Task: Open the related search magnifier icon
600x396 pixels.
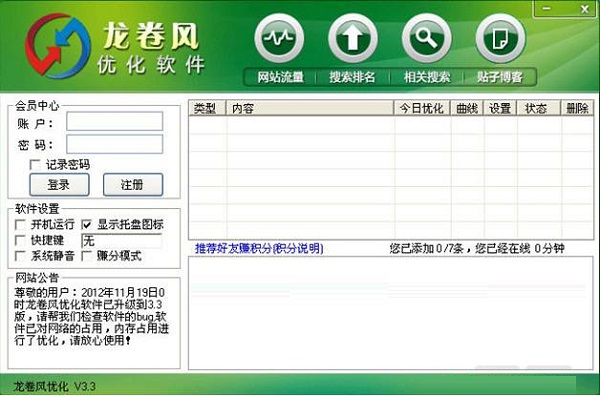Action: [x=427, y=38]
